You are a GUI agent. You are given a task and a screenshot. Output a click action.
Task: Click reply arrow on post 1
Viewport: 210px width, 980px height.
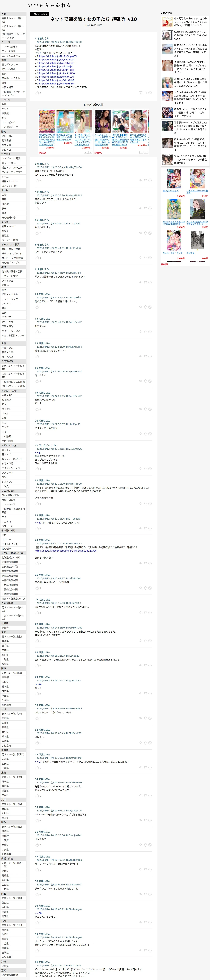click(x=145, y=93)
